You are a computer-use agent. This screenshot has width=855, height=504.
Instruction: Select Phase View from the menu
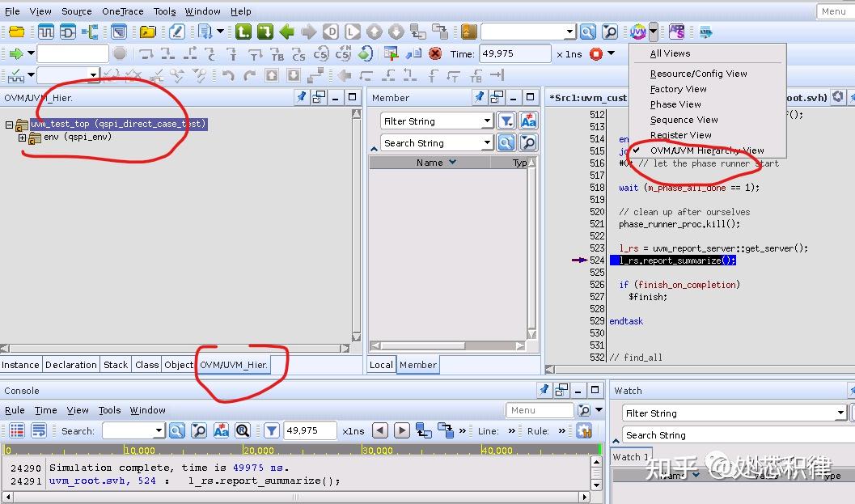pos(675,104)
